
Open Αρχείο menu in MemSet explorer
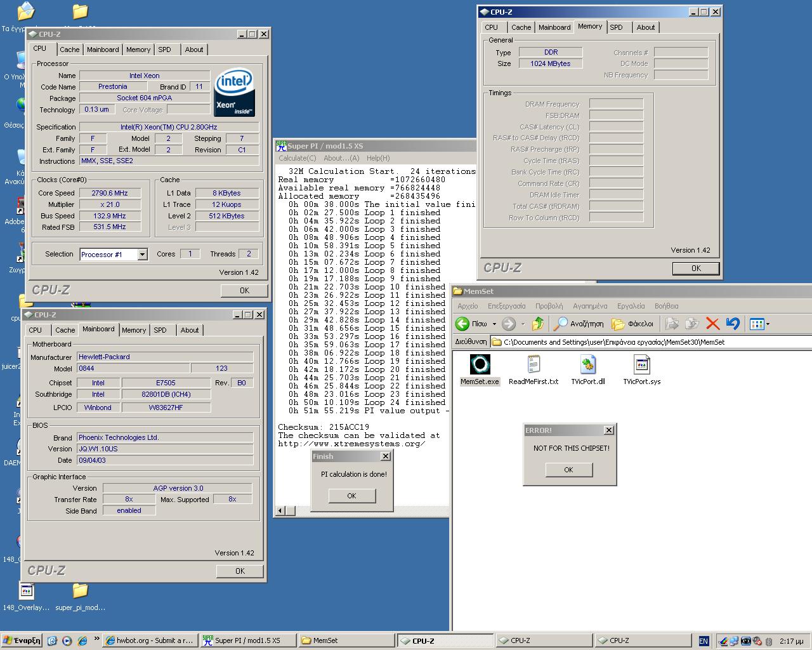pos(468,306)
